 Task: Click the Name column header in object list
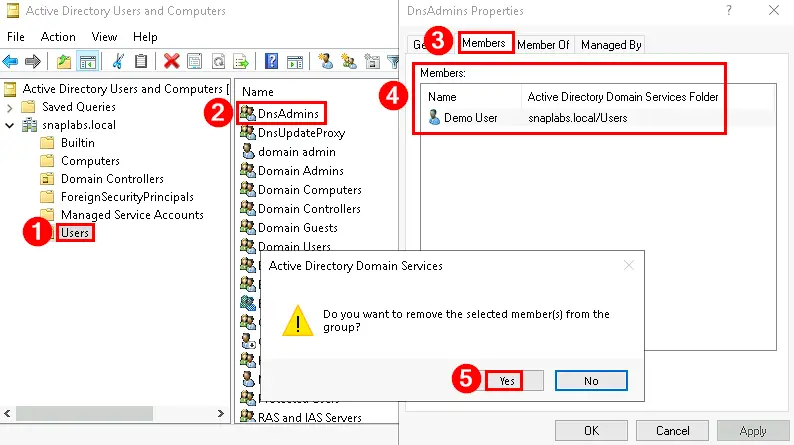tap(258, 92)
